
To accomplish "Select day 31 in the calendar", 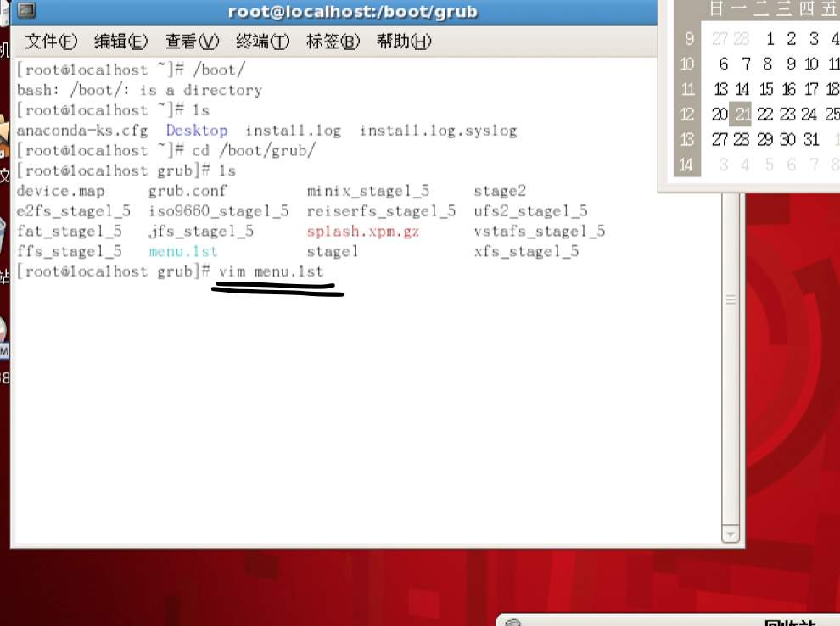I will pos(811,140).
